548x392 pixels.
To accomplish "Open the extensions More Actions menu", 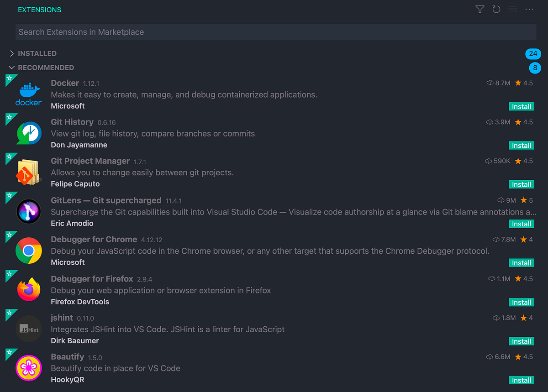I will (529, 9).
